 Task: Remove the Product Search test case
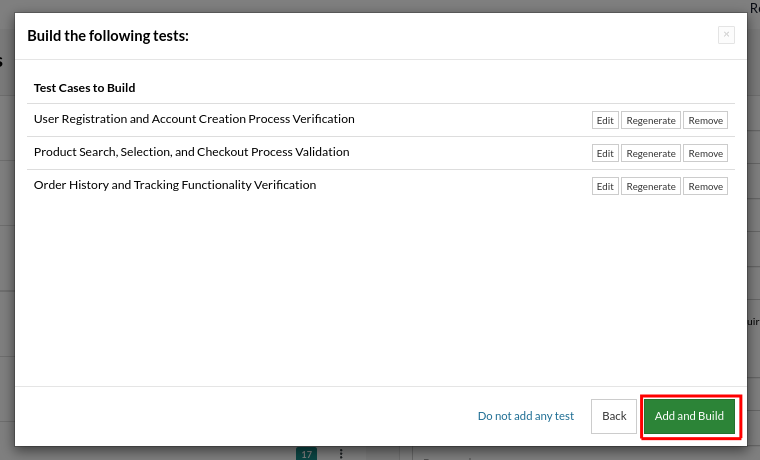705,154
